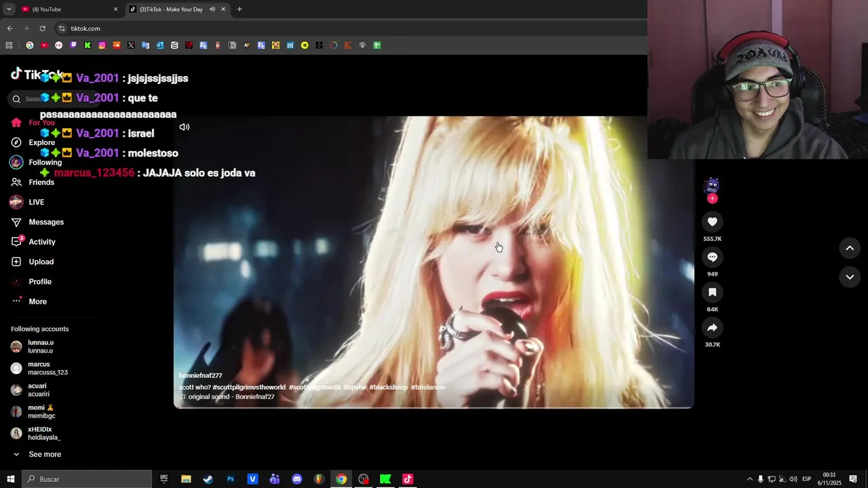Open the original sound by Bonniefnaf27
This screenshot has height=488, width=868.
click(227, 397)
